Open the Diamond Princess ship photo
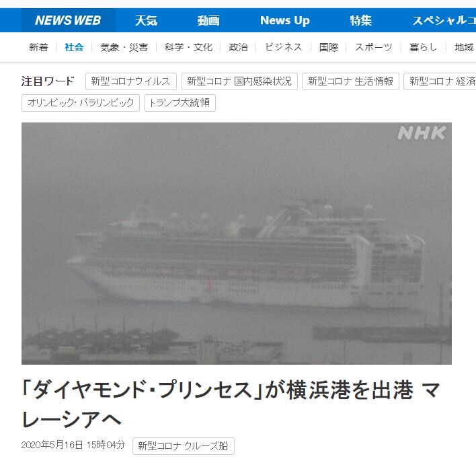 click(x=237, y=244)
